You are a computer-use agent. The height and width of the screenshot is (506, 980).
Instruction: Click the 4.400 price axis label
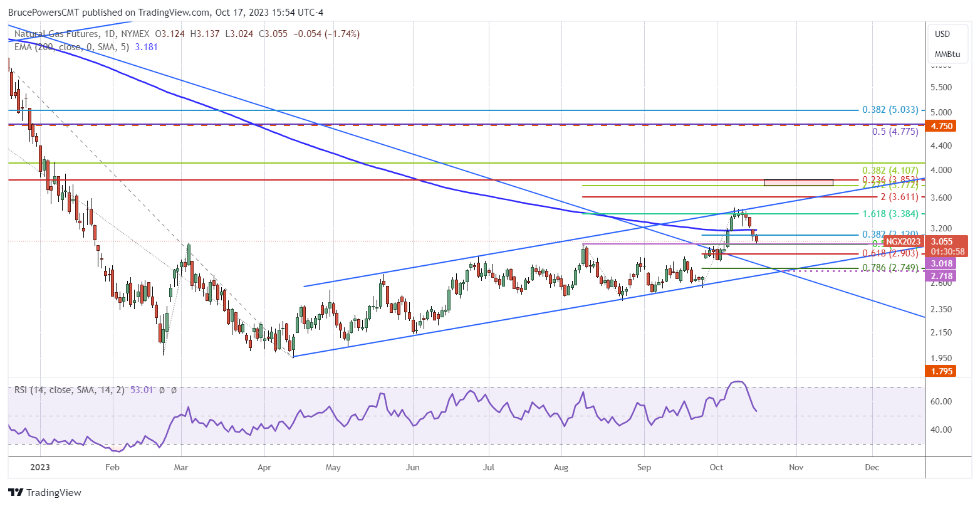(942, 145)
